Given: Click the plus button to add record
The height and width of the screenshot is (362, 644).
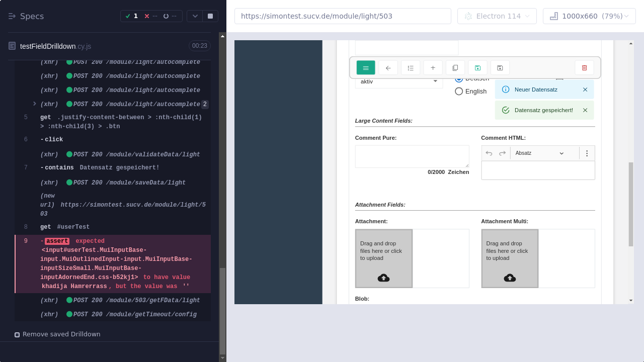Looking at the screenshot, I should tap(433, 68).
